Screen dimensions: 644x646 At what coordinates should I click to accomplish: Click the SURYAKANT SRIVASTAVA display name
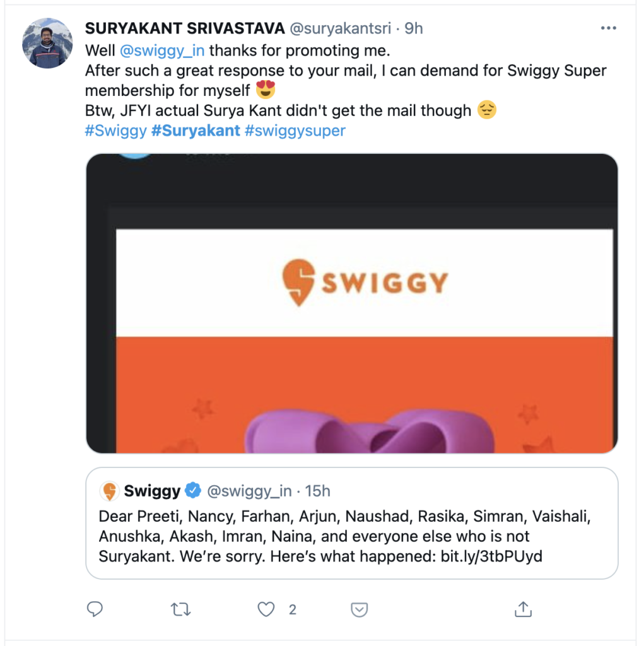click(184, 28)
